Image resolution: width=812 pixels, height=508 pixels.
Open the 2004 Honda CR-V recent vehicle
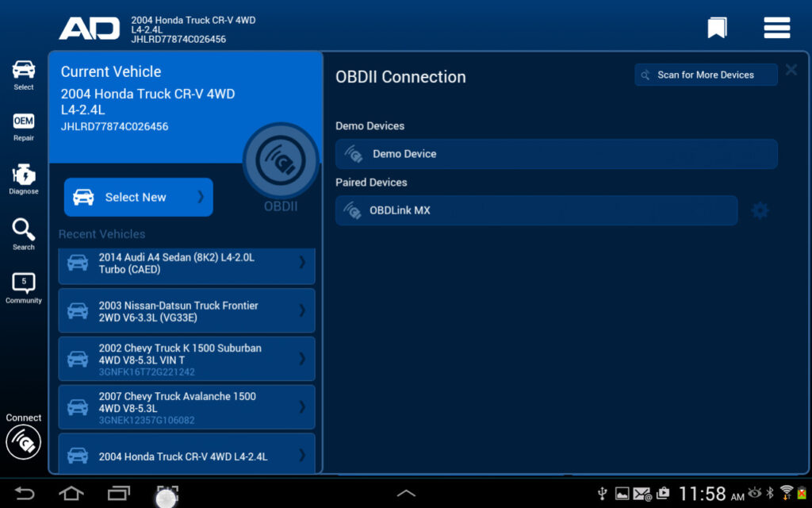[x=186, y=456]
